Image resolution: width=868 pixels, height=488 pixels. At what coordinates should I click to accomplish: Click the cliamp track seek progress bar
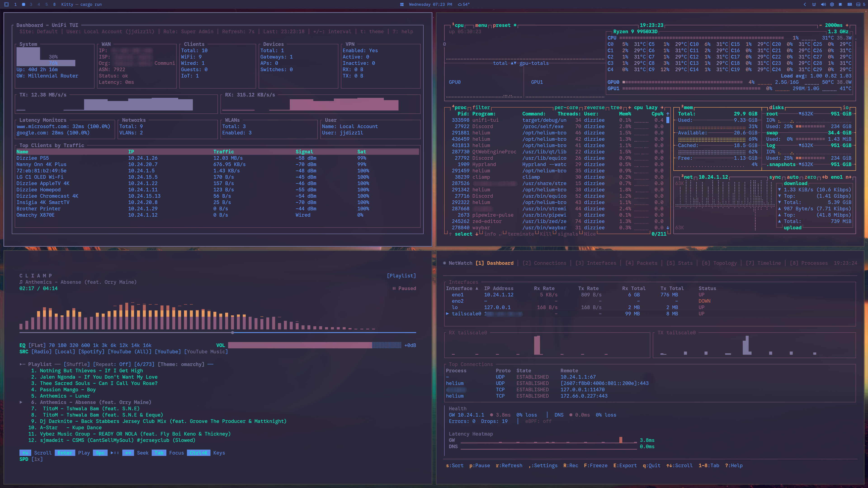[218, 332]
